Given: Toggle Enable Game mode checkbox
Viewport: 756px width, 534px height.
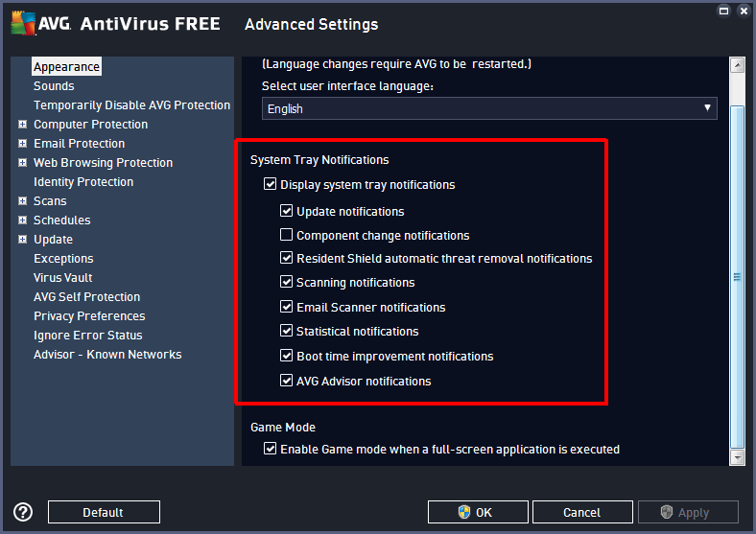Looking at the screenshot, I should click(x=270, y=449).
